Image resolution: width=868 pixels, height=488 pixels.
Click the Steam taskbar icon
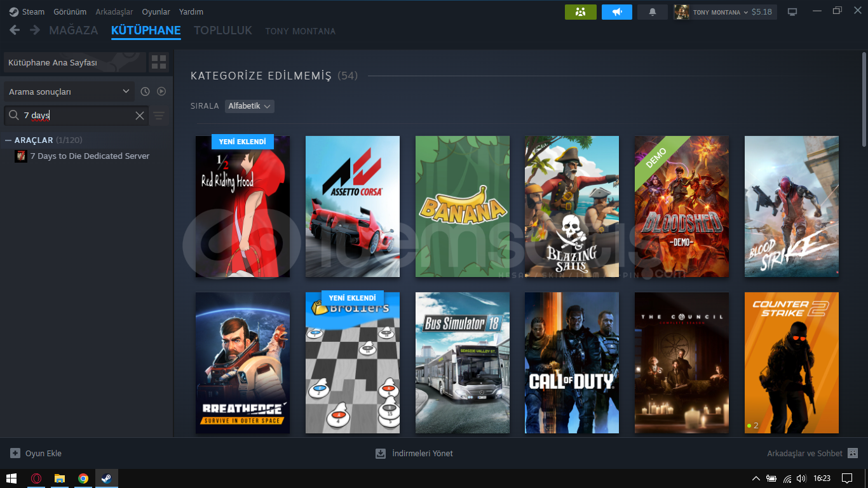[107, 478]
